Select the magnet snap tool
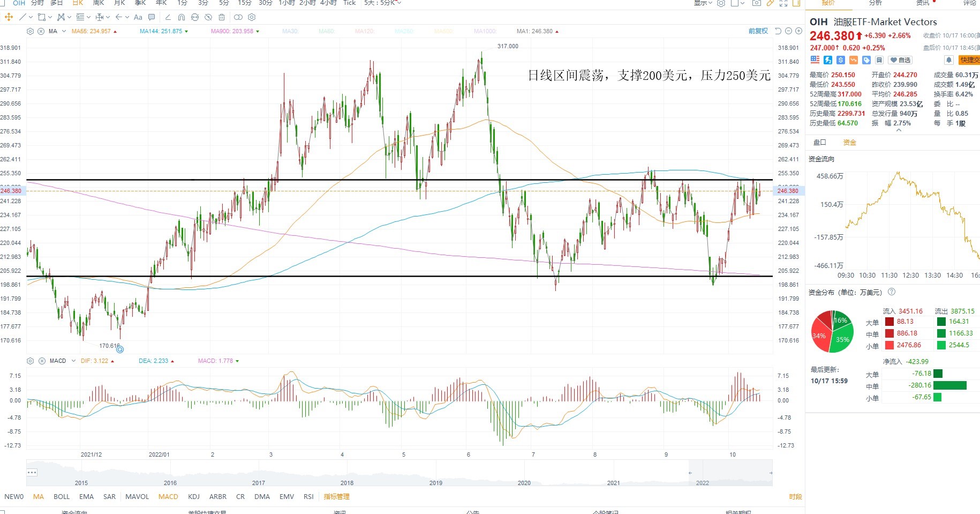 tap(182, 17)
